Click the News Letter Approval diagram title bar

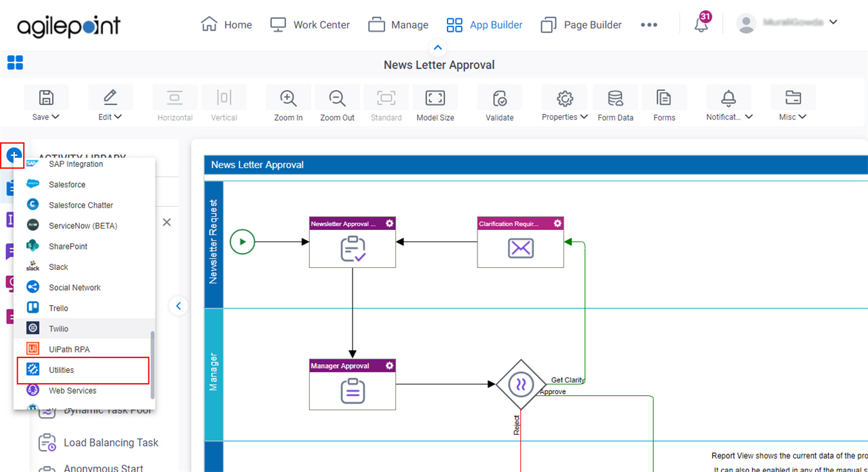tap(536, 165)
